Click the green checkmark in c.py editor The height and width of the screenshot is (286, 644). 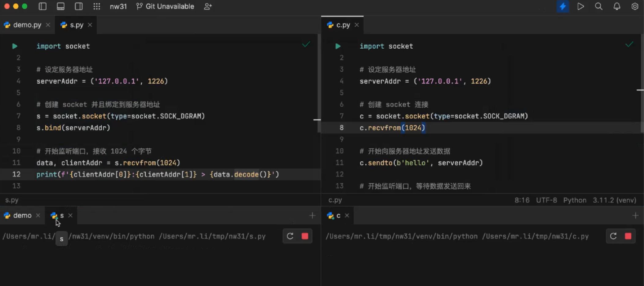click(629, 45)
